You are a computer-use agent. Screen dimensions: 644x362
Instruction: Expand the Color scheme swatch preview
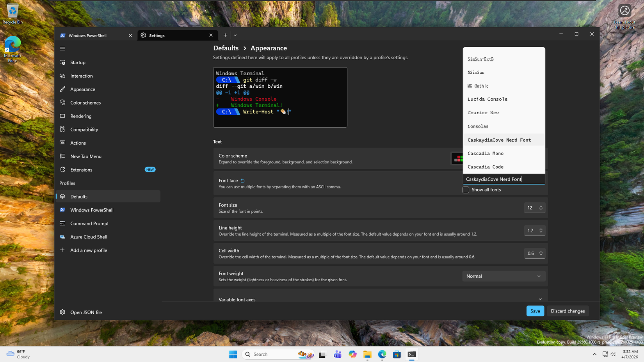[x=457, y=159]
